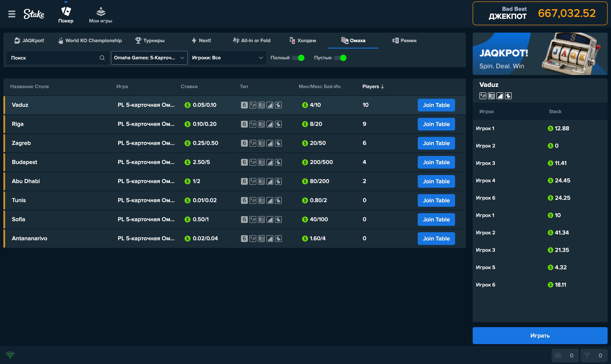Click the rabbit icon in the Antananarivo row
Viewport: 611px width, 364px height.
(x=278, y=239)
